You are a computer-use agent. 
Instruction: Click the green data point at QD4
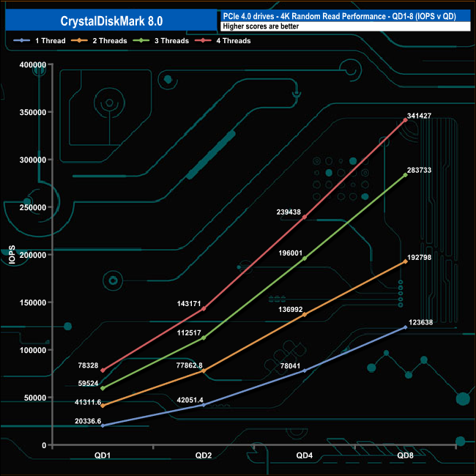coord(305,259)
